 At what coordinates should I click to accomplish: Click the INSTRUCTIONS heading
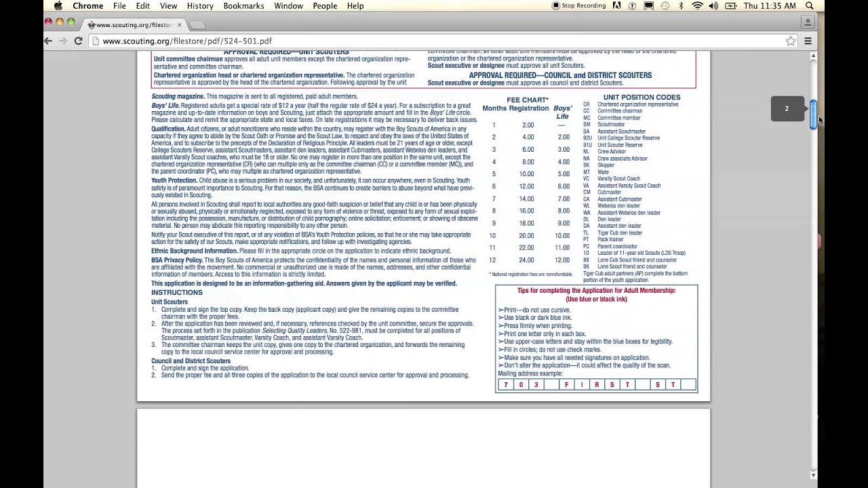tap(177, 293)
